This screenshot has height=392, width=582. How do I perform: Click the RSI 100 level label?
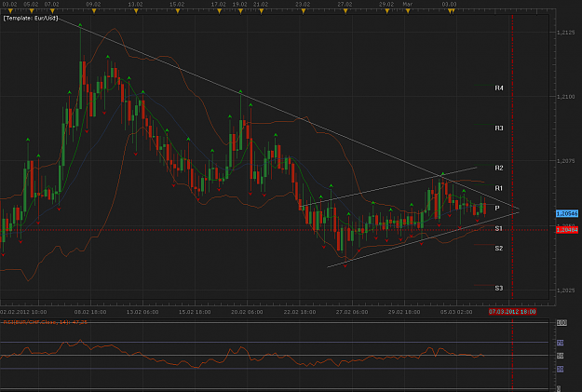(x=562, y=323)
